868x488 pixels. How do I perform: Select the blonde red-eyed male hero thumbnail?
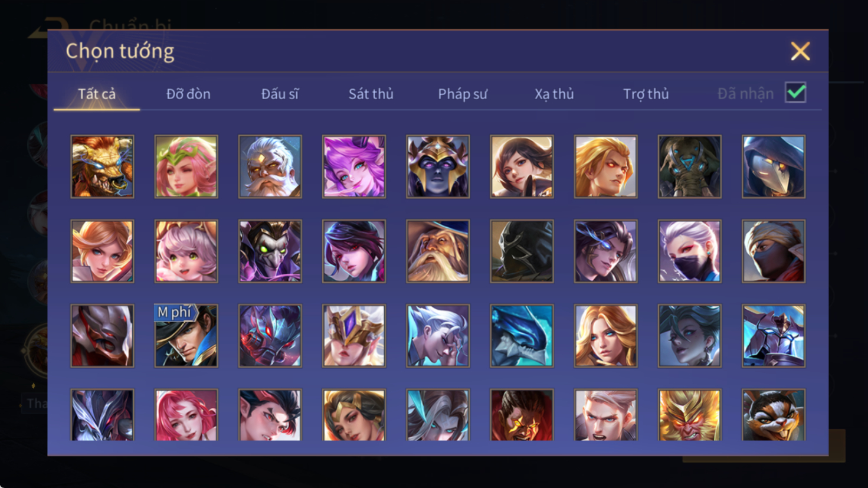605,166
